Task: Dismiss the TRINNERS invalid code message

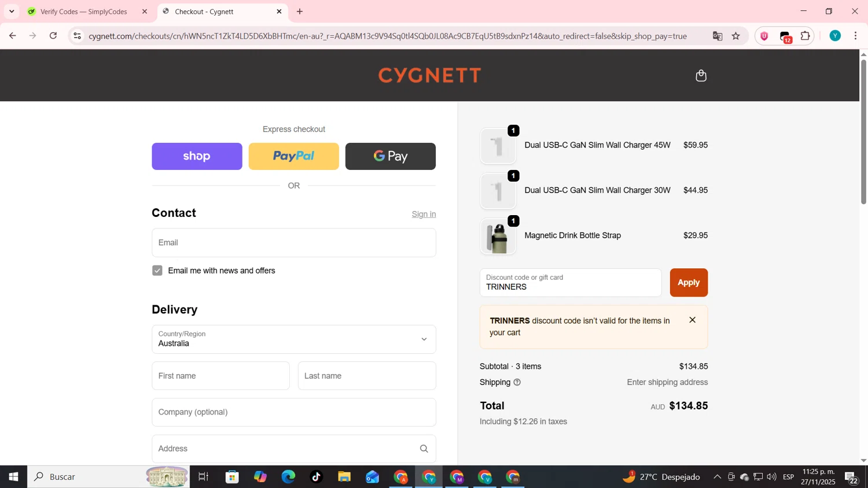Action: 692,320
